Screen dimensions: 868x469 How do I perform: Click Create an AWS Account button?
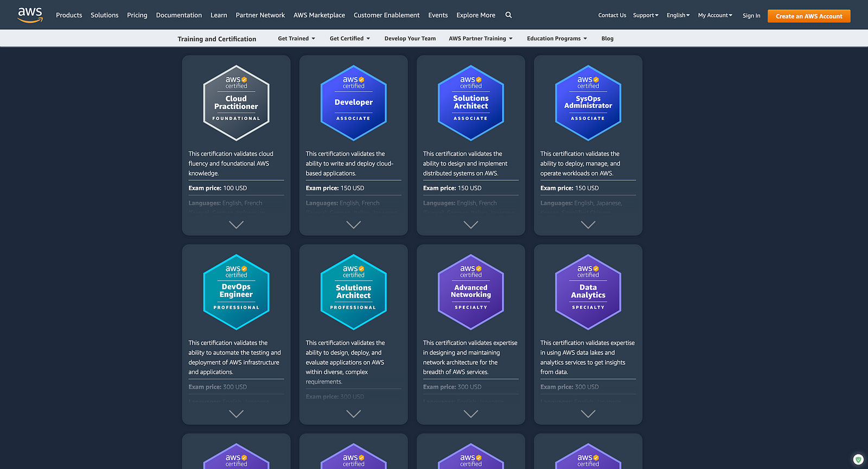point(809,16)
